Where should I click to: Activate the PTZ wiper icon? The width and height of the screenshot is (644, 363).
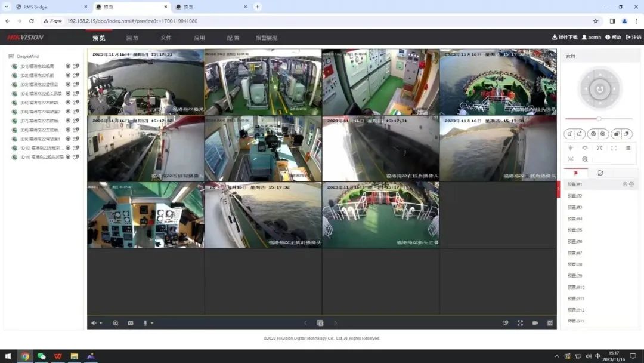585,148
